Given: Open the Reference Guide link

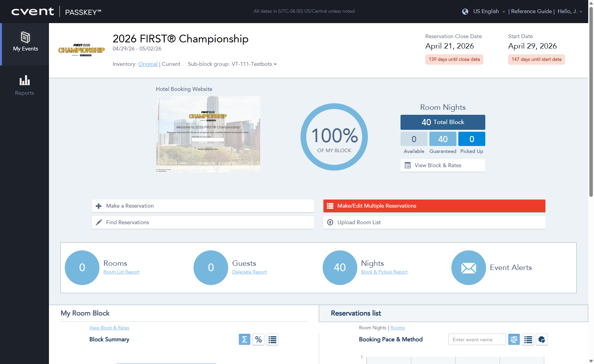Looking at the screenshot, I should 531,12.
